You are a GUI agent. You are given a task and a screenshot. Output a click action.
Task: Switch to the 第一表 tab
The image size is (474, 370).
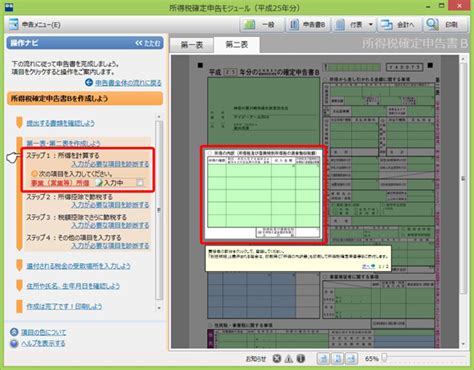click(x=192, y=45)
